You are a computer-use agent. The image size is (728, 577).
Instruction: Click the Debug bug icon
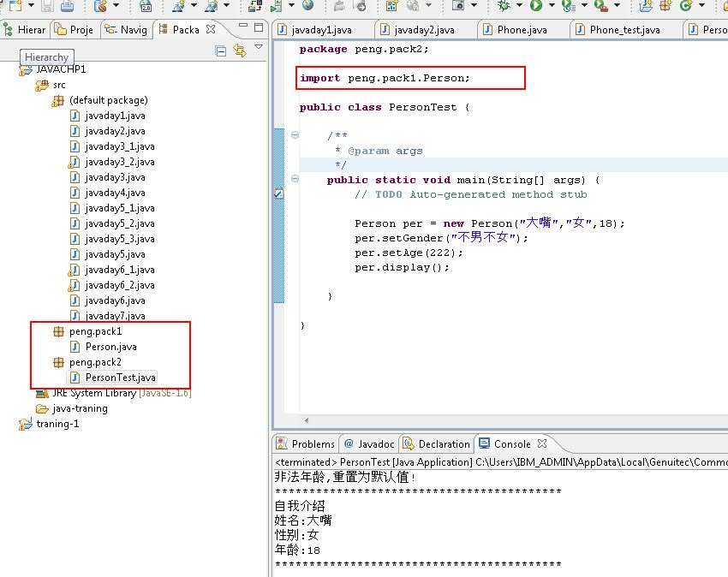pos(504,6)
